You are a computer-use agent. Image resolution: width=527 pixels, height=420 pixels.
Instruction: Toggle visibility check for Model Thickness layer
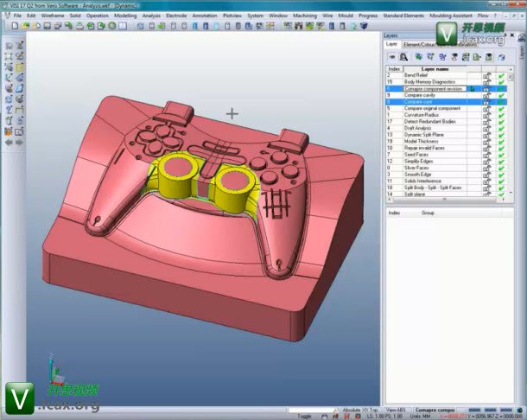(501, 142)
